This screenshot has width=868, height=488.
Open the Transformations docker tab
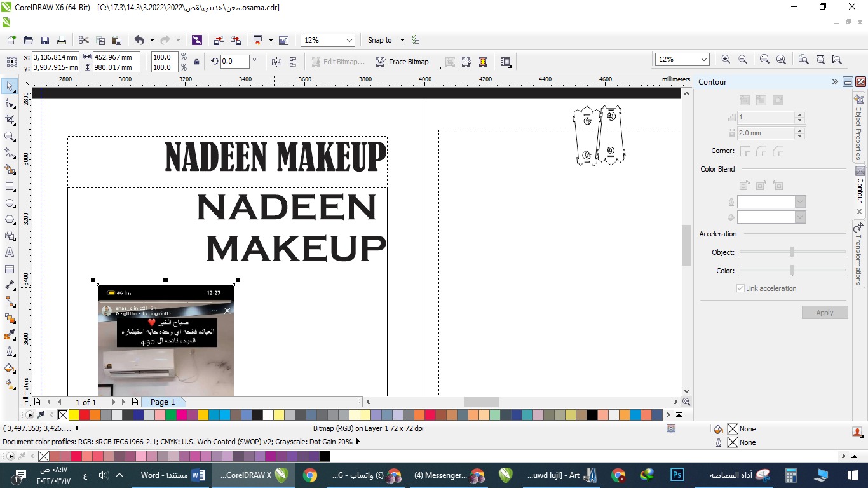click(x=859, y=257)
